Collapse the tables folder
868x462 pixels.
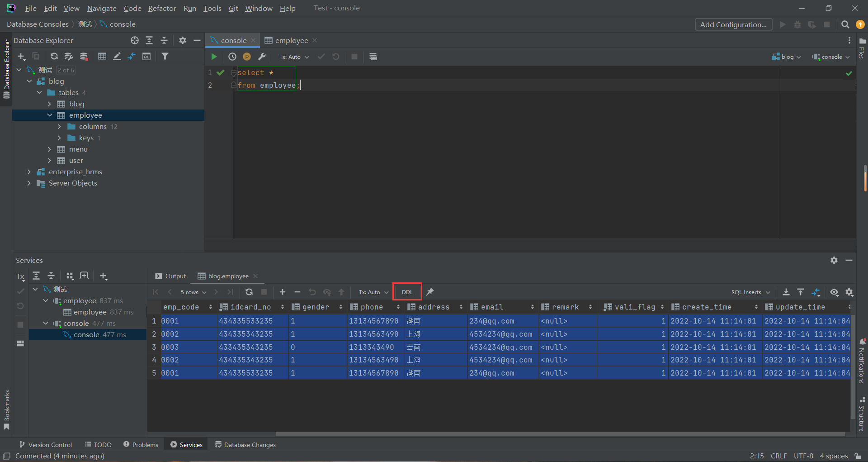(x=39, y=92)
